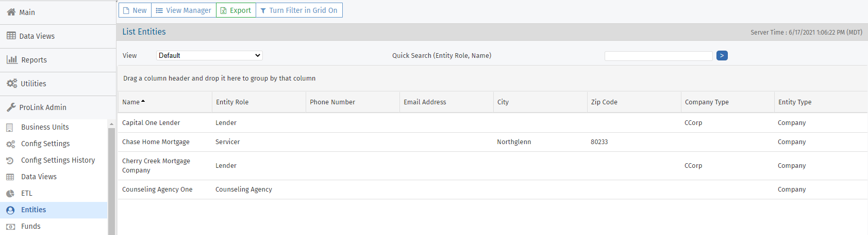The image size is (868, 235).
Task: Sort by the Name column header
Action: tap(131, 102)
